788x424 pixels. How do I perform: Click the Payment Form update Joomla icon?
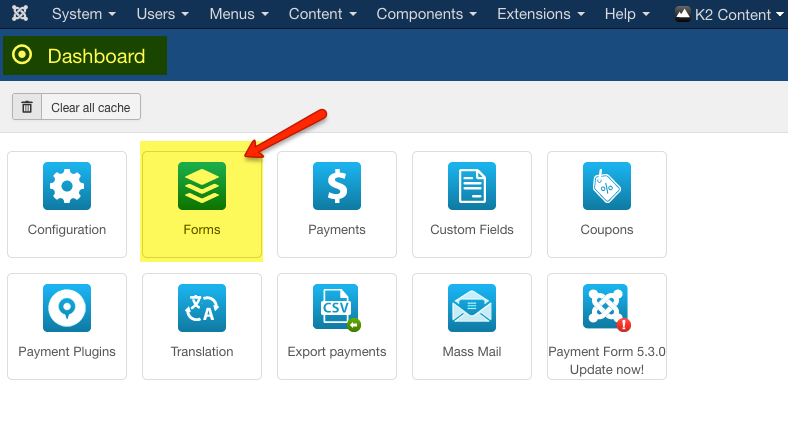pos(607,308)
